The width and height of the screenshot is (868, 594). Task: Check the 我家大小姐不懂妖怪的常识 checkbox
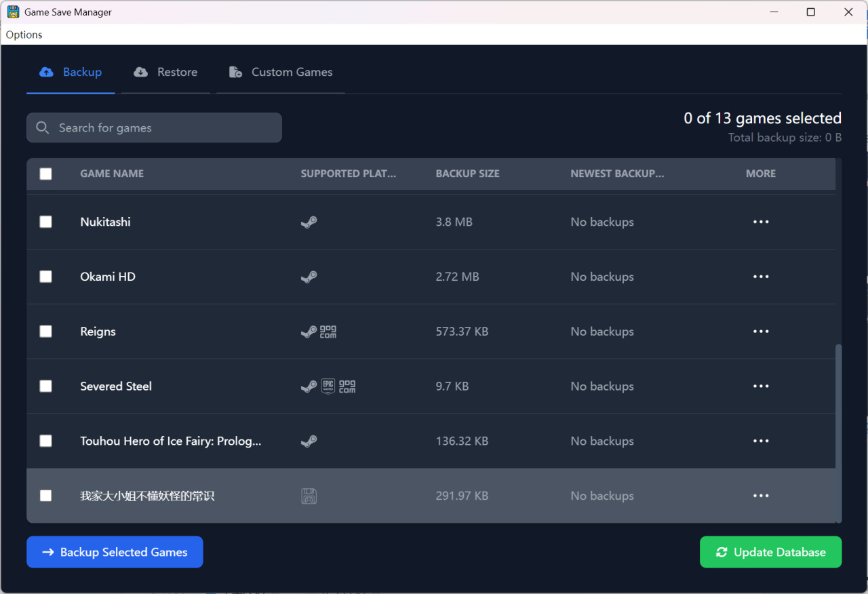coord(45,496)
